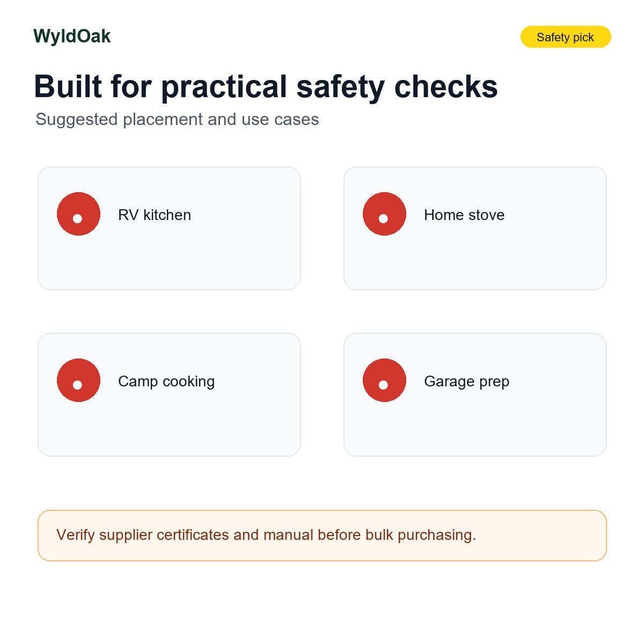This screenshot has width=644, height=644.
Task: Click the supplier certificates notice banner
Action: coord(322,536)
